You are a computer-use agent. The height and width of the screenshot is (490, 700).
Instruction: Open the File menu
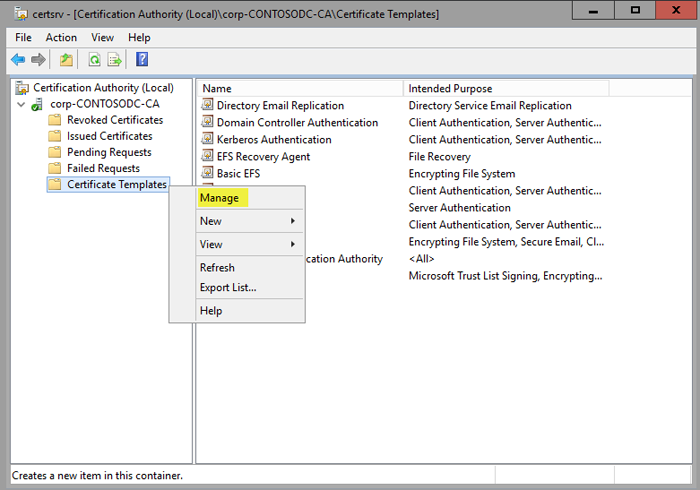[x=24, y=37]
